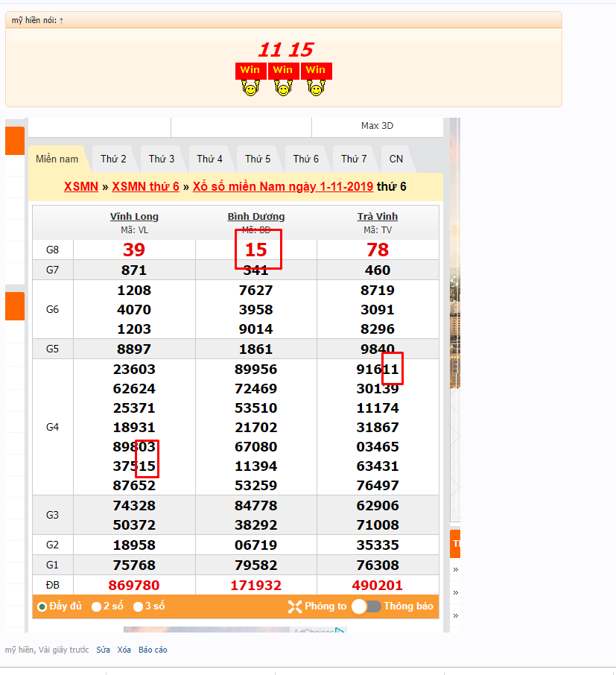
Task: Click the up arrow beside mỹ hiền nói
Action: [61, 20]
